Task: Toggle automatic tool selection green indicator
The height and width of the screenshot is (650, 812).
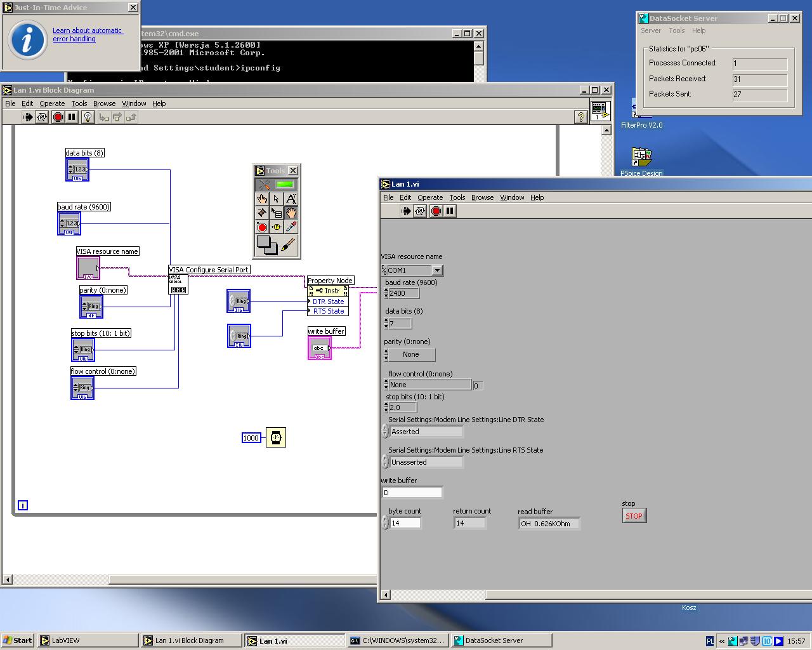Action: 285,185
